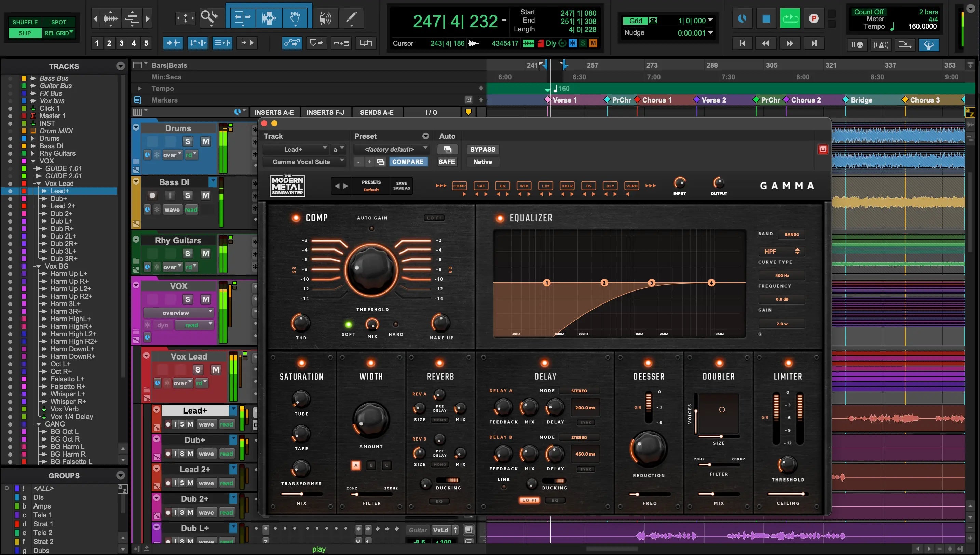Viewport: 980px width, 555px height.
Task: Click Return to Zero transport button
Action: tap(742, 43)
